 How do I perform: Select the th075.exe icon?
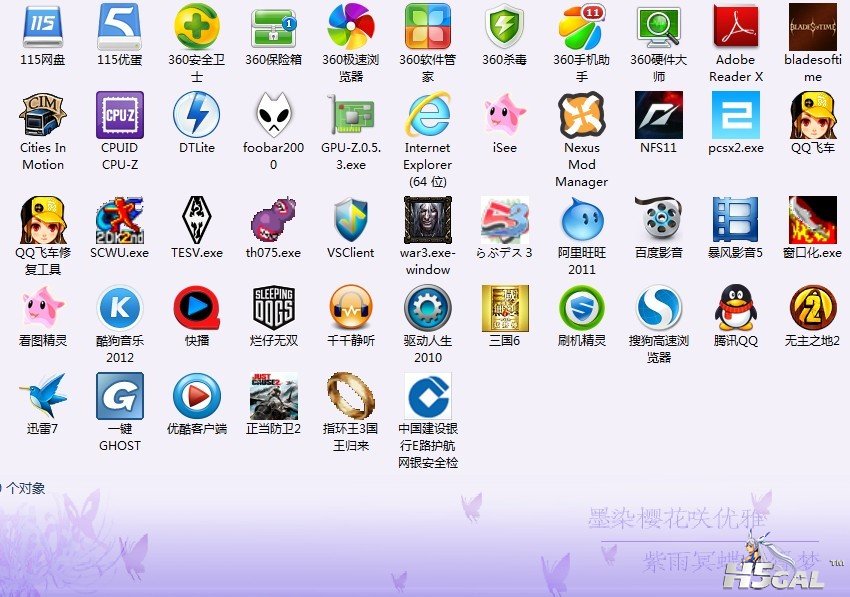pyautogui.click(x=274, y=220)
